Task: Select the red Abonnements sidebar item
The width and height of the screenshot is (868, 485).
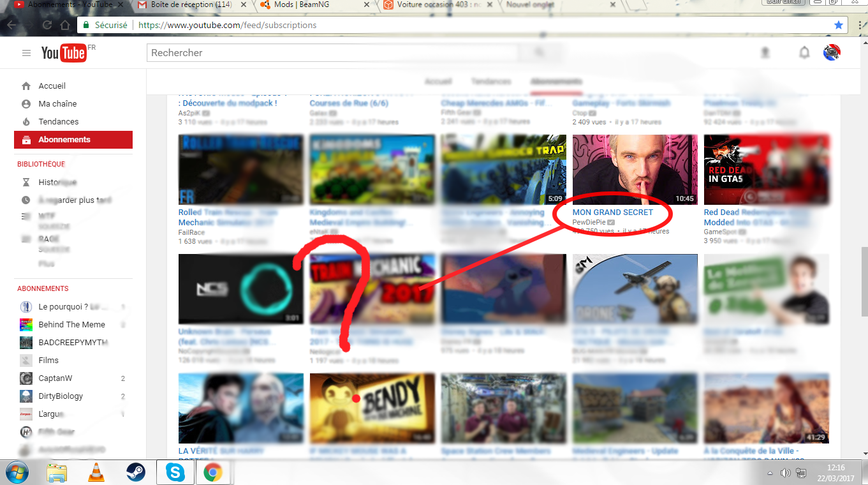Action: click(x=73, y=140)
